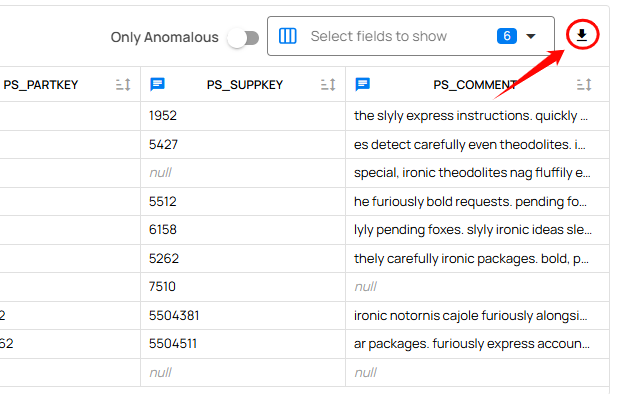Click the PS_PARTKEY column header
Image resolution: width=619 pixels, height=394 pixels.
[41, 84]
